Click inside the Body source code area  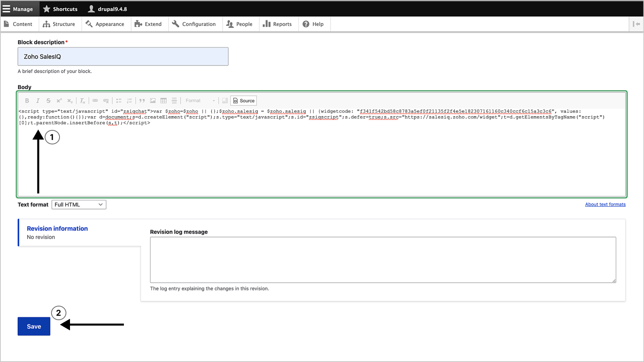[321, 152]
